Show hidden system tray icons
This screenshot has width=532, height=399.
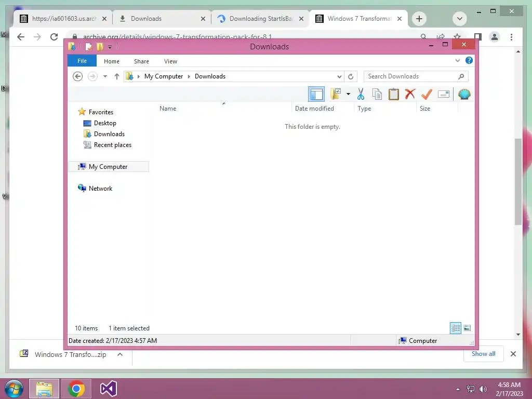458,389
